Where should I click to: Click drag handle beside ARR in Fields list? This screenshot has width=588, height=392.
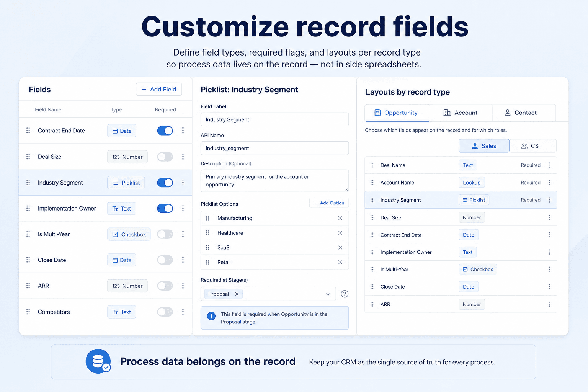pyautogui.click(x=28, y=286)
